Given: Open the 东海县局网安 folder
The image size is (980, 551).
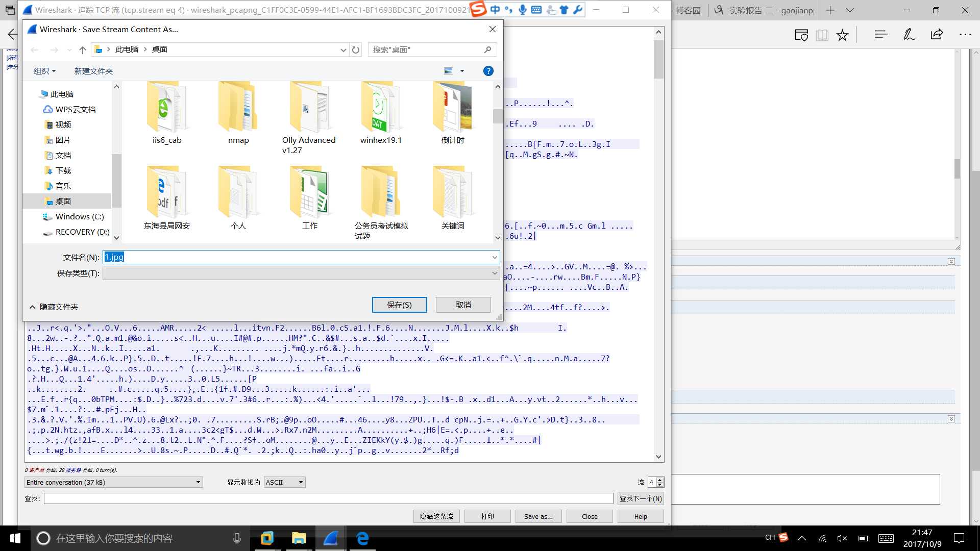Looking at the screenshot, I should point(166,198).
